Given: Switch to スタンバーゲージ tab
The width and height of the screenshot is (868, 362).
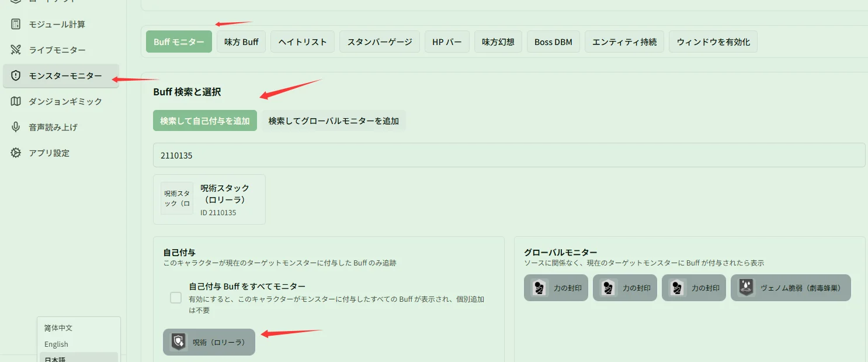Looking at the screenshot, I should pos(380,42).
